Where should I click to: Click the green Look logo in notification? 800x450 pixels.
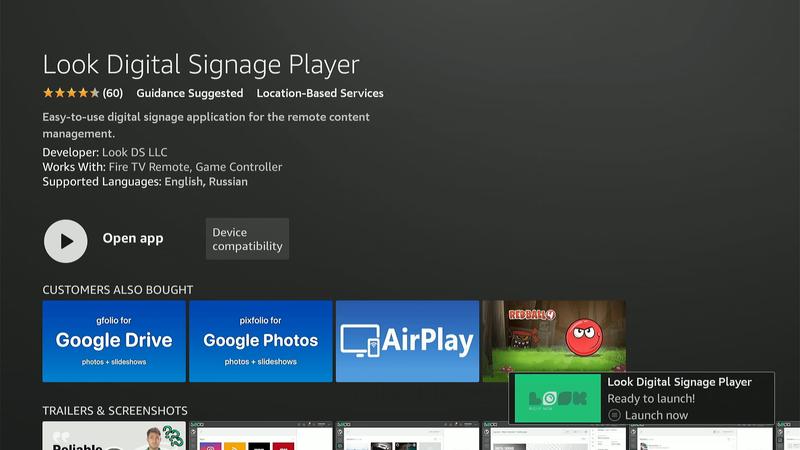tap(558, 398)
